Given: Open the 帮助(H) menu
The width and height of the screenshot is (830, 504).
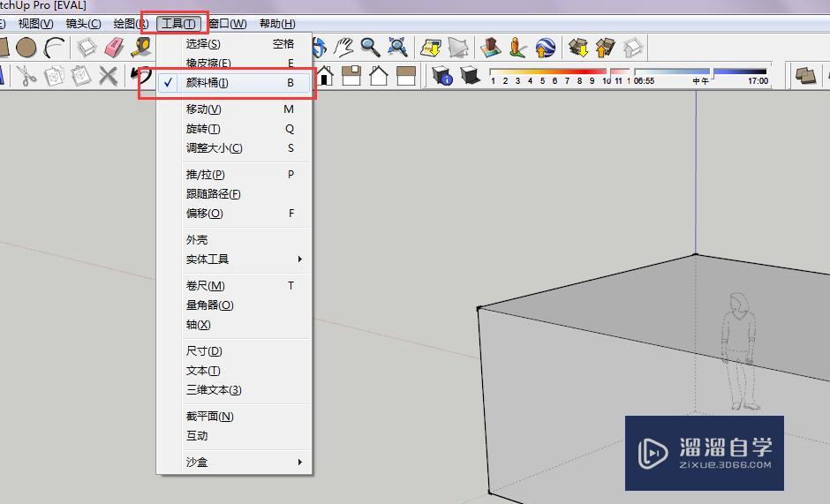Looking at the screenshot, I should coord(277,24).
